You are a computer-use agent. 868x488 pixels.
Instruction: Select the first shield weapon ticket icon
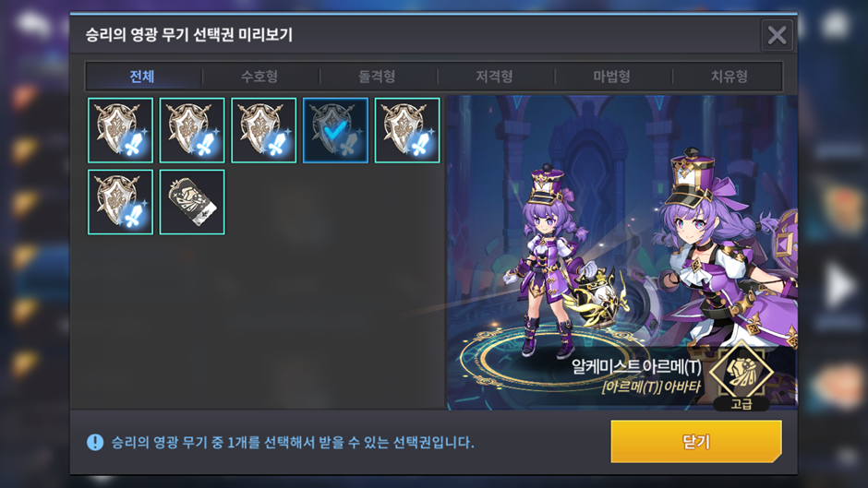coord(120,130)
